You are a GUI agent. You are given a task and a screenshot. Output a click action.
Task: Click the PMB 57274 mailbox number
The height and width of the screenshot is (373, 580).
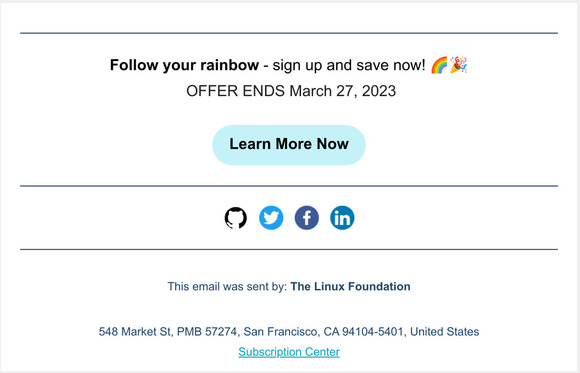207,332
